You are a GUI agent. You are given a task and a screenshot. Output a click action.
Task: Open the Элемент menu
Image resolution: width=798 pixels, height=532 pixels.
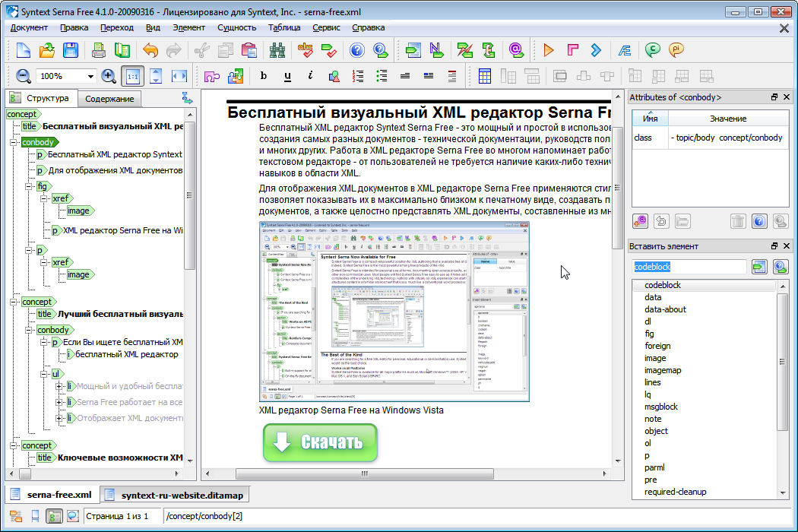click(x=188, y=27)
